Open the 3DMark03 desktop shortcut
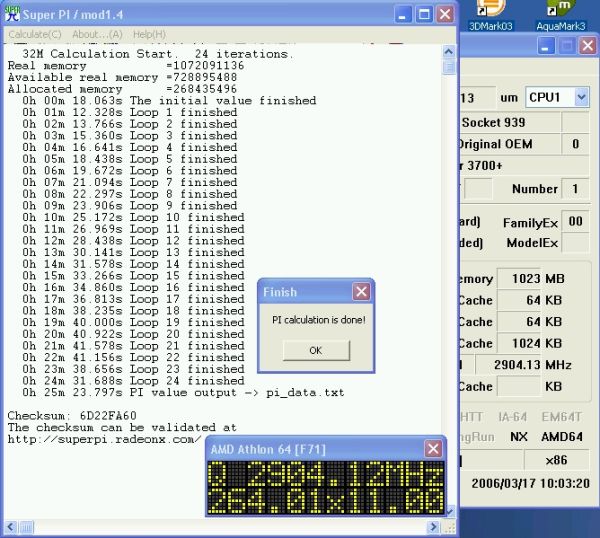Image resolution: width=600 pixels, height=538 pixels. (491, 15)
